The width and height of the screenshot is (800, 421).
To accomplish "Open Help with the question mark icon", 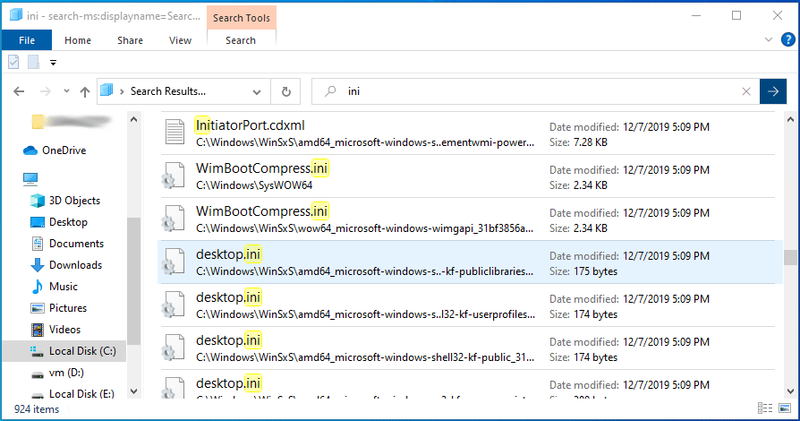I will click(x=788, y=39).
